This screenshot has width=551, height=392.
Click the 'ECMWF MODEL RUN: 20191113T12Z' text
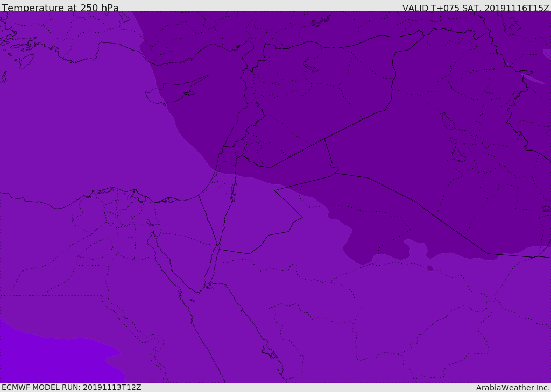click(x=72, y=387)
